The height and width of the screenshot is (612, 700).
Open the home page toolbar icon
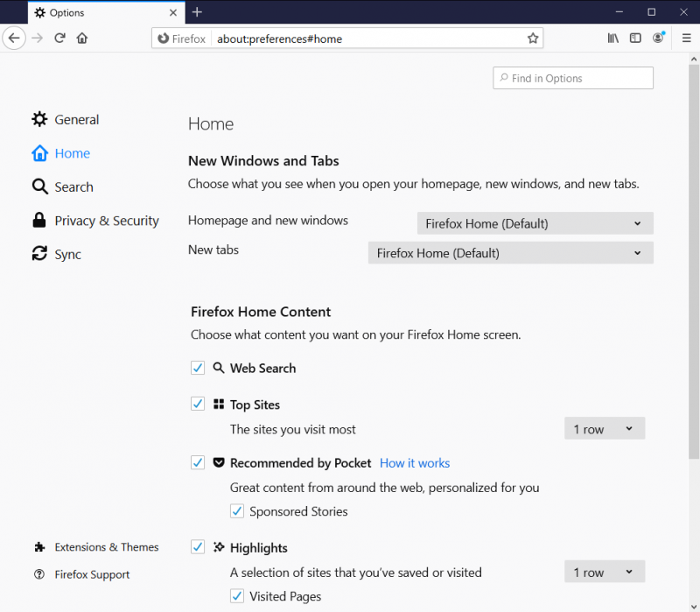tap(82, 39)
